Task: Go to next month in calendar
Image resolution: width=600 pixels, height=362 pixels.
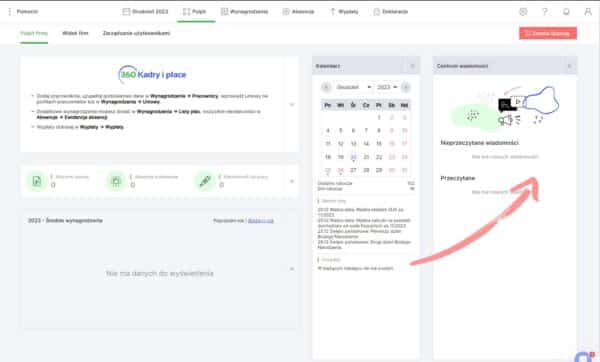Action: click(x=406, y=87)
